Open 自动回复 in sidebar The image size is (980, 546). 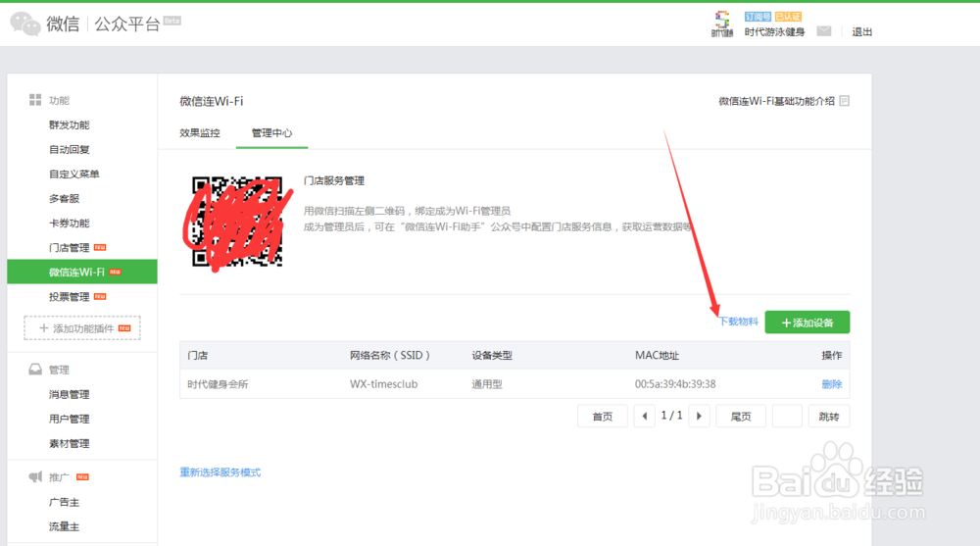tap(69, 149)
